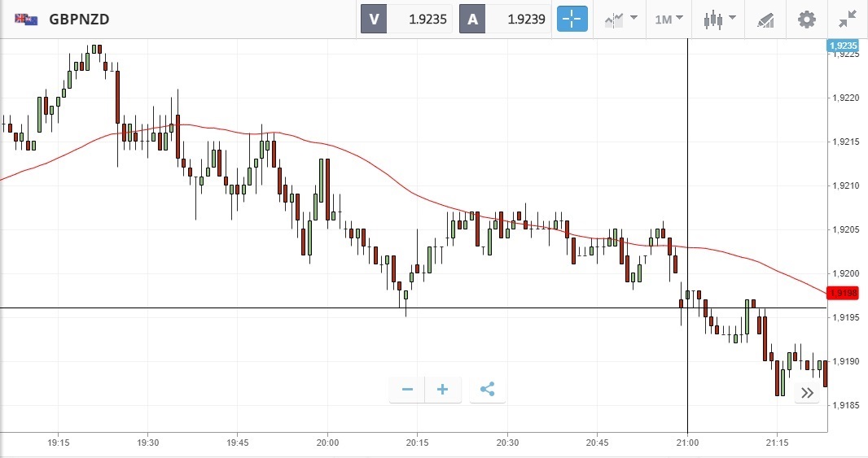This screenshot has height=458, width=868.
Task: Open chart settings gear
Action: (x=806, y=19)
